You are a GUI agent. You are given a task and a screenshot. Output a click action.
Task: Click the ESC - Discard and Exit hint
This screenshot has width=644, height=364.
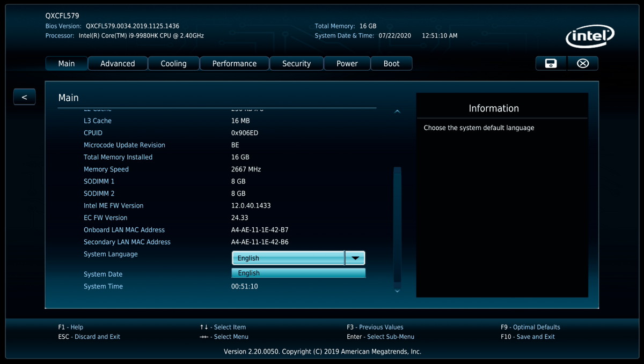point(89,337)
